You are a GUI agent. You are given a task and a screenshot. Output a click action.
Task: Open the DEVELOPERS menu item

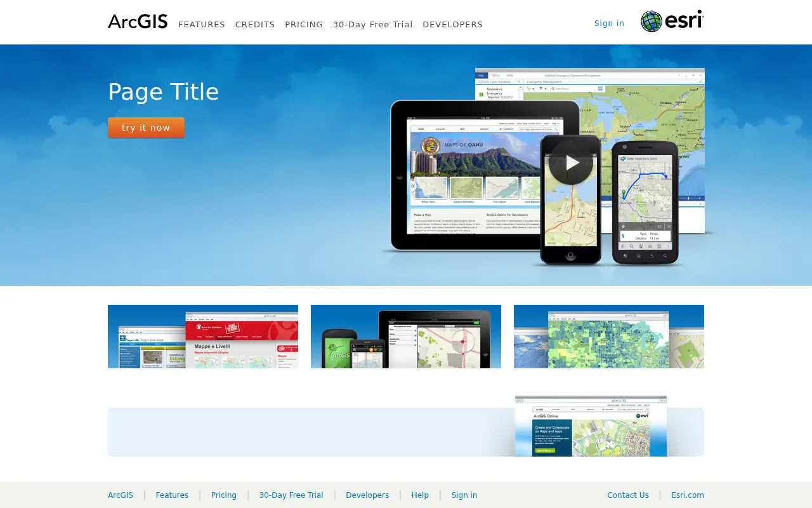(453, 24)
